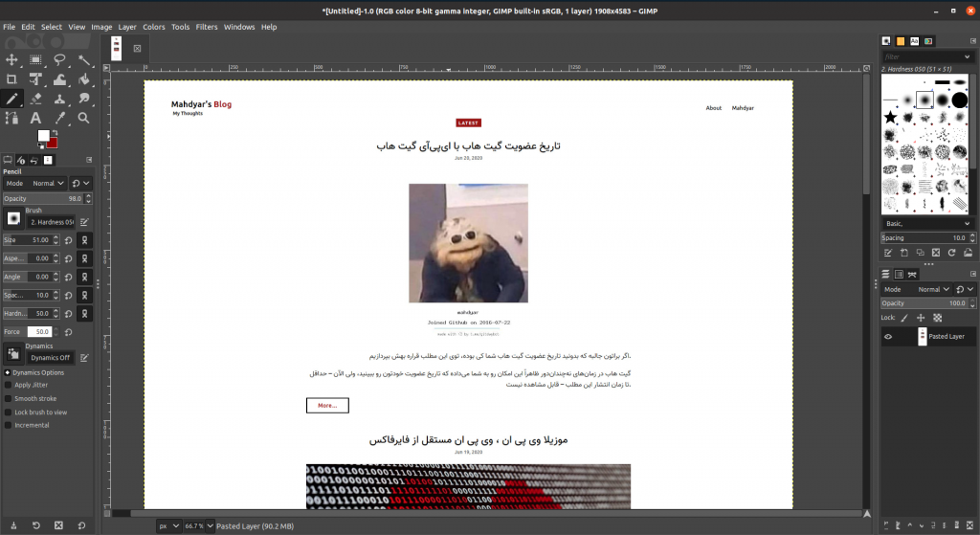Screen dimensions: 980x535
Task: Open the px unit dropdown
Action: coord(168,526)
